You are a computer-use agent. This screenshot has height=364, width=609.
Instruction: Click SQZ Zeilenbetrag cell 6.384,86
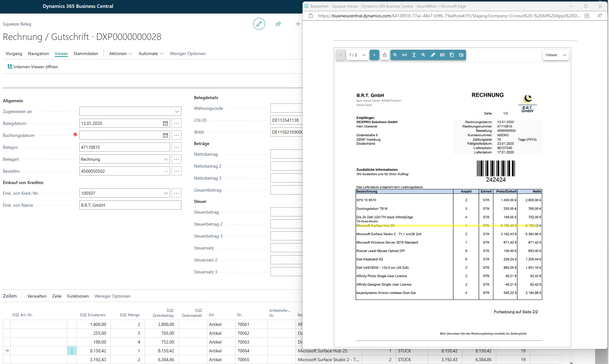[x=162, y=360]
